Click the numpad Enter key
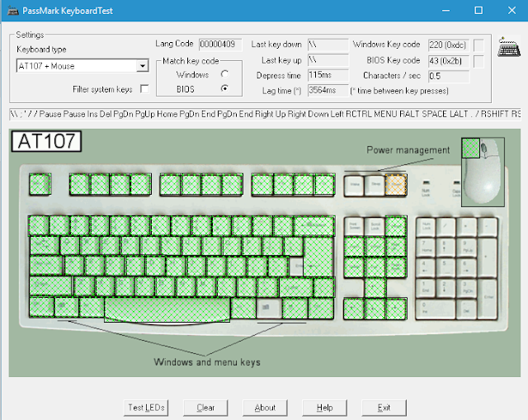 (x=488, y=299)
